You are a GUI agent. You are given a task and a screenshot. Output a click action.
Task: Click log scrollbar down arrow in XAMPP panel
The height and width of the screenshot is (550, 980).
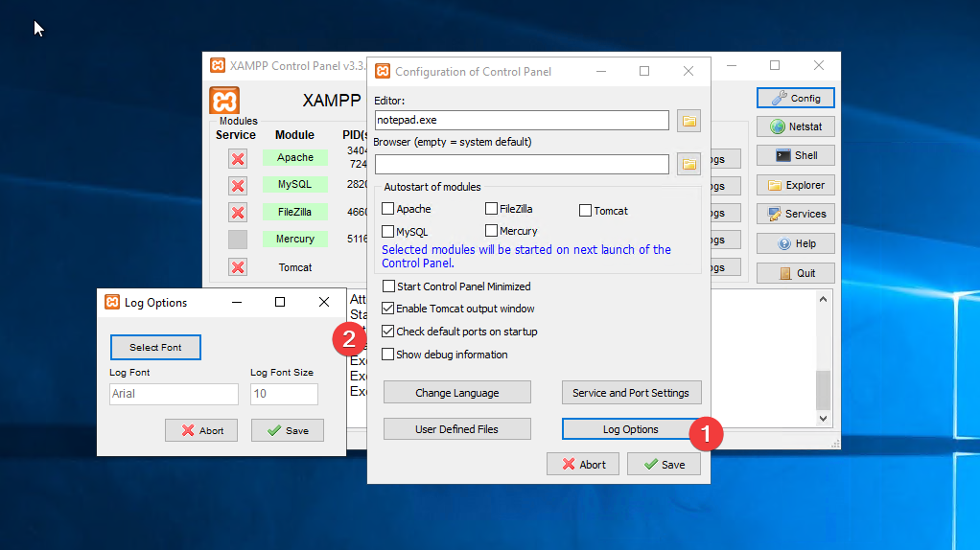coord(823,419)
